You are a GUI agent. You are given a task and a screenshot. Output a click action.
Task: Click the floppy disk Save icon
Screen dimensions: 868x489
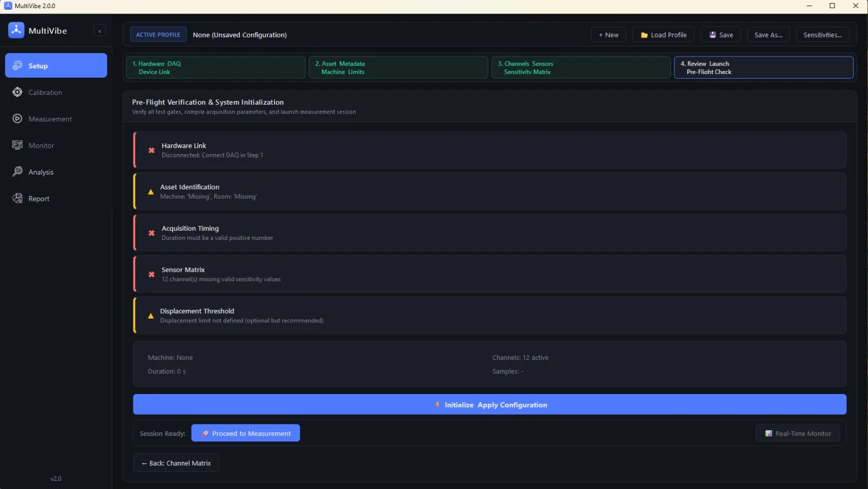(713, 35)
